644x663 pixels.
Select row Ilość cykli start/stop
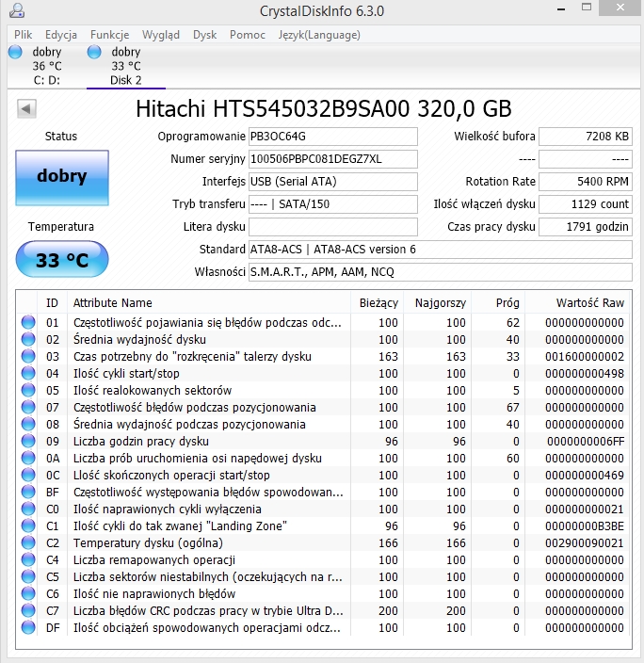coord(323,373)
